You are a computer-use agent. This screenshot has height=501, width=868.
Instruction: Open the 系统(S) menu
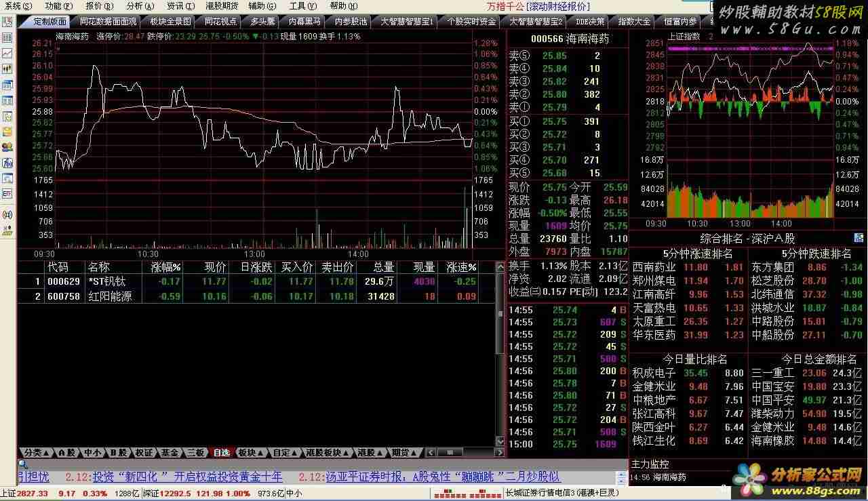[18, 5]
